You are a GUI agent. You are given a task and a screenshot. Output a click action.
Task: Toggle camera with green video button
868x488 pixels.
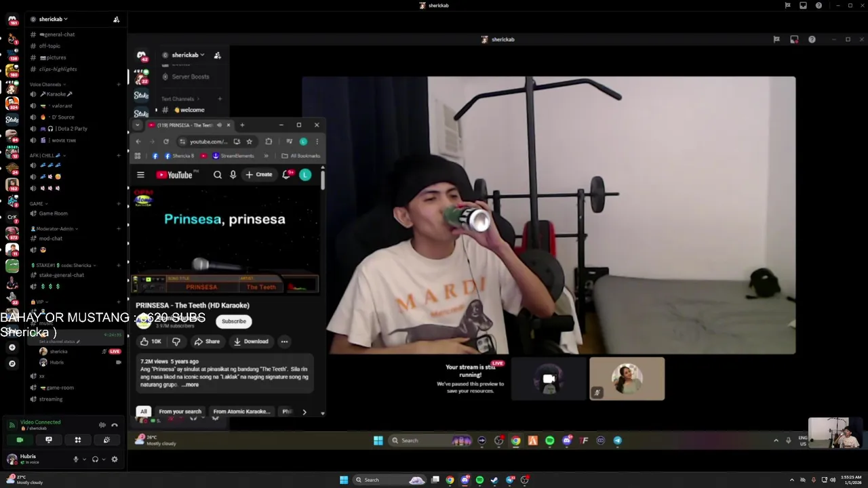coord(19,440)
